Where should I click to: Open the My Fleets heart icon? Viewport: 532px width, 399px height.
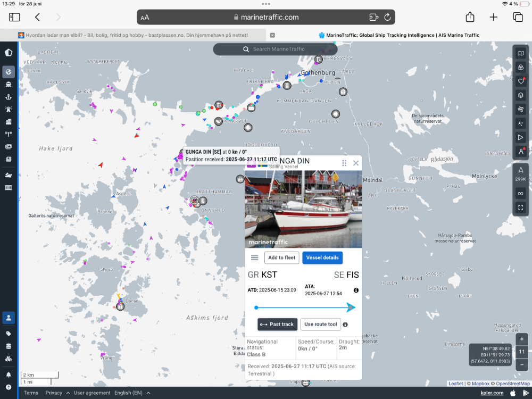(x=520, y=81)
